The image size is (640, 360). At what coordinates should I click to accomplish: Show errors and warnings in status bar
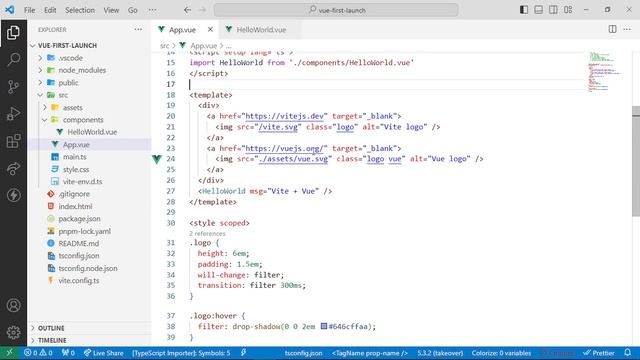click(38, 353)
